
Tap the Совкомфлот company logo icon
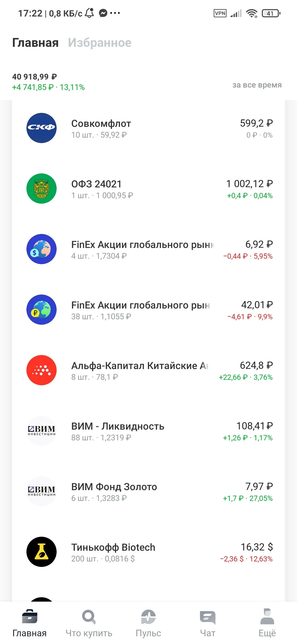[42, 128]
